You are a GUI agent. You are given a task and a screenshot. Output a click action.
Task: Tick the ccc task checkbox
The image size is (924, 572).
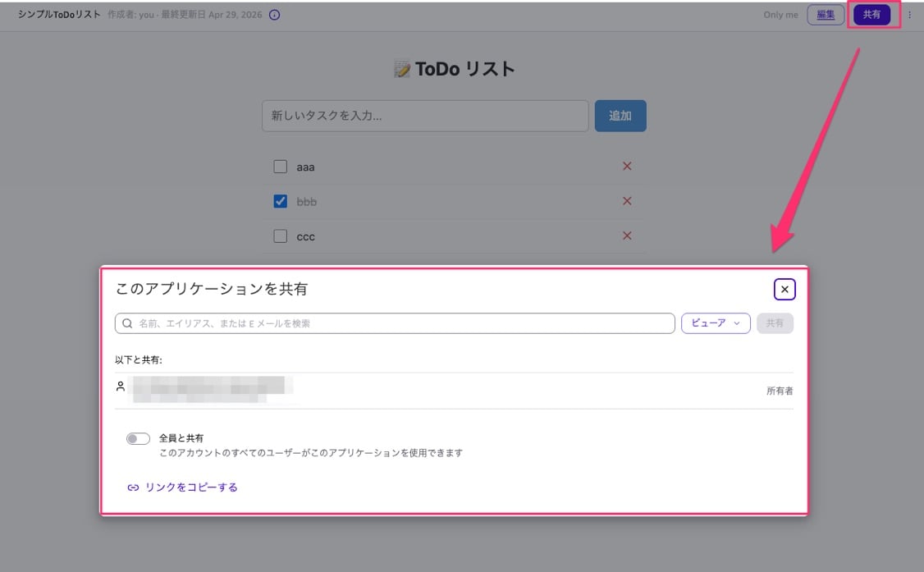281,236
